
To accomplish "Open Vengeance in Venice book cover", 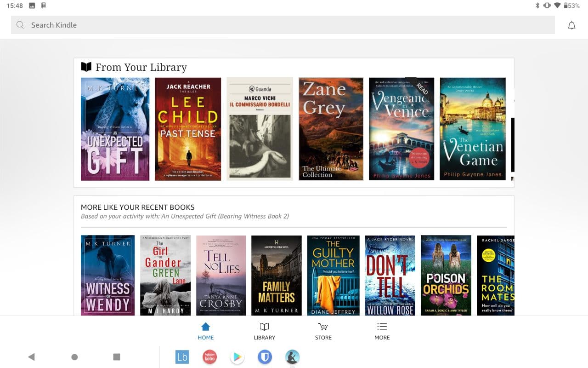I will (401, 129).
